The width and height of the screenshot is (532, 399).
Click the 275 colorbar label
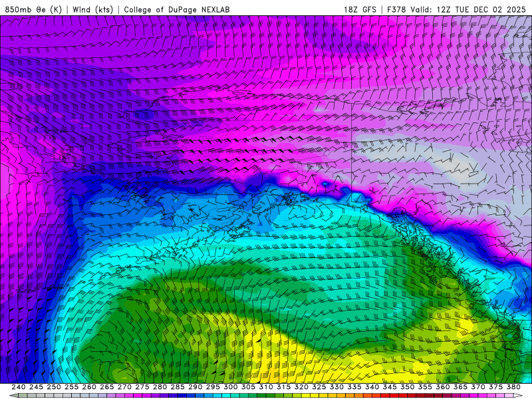[x=142, y=387]
